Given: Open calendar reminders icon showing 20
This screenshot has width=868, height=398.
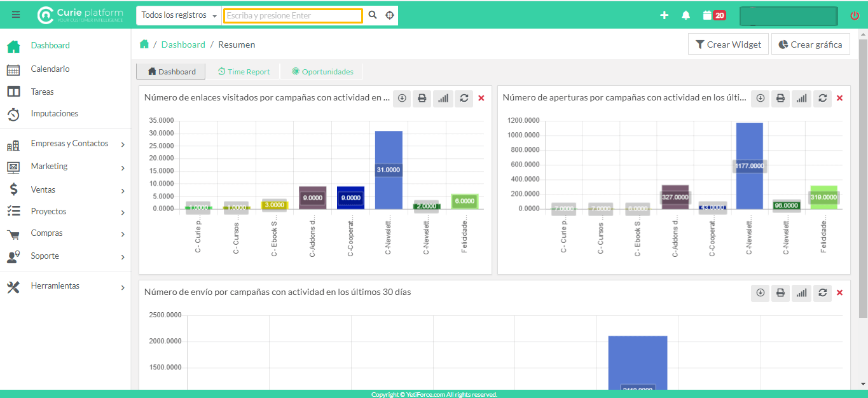Looking at the screenshot, I should (x=714, y=15).
